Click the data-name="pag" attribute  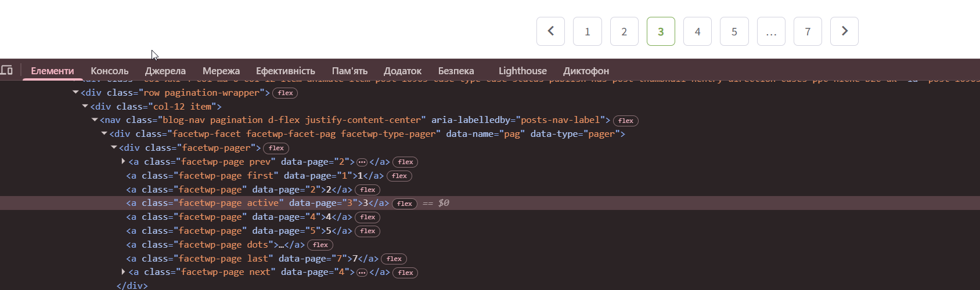(x=485, y=134)
